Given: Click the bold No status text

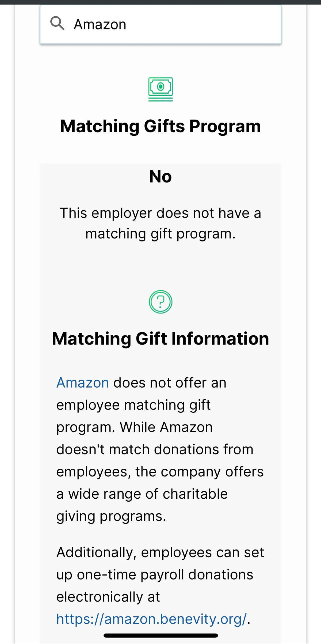Looking at the screenshot, I should click(x=160, y=176).
